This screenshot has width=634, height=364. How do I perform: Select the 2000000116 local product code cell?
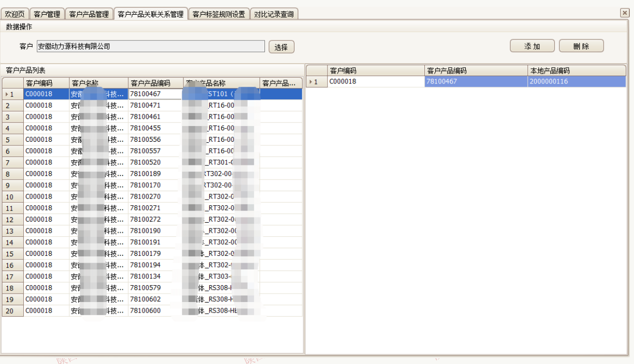(x=576, y=81)
